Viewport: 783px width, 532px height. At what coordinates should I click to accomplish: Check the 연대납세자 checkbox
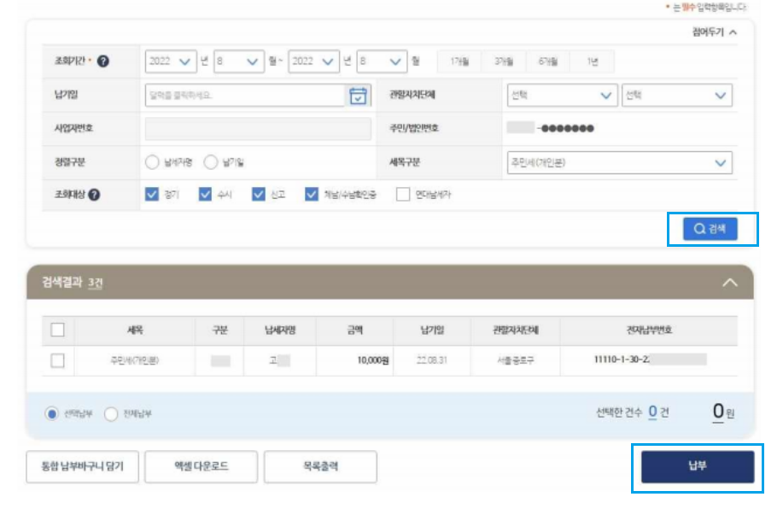(403, 195)
